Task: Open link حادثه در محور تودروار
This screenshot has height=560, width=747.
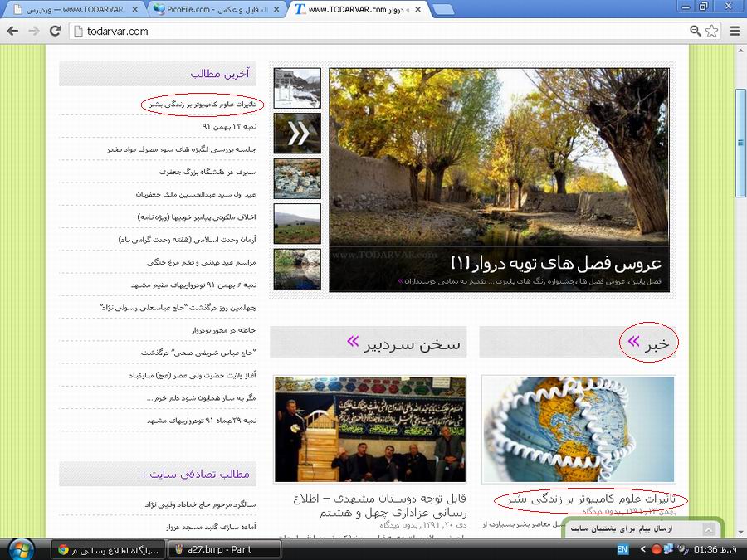Action: pos(224,330)
